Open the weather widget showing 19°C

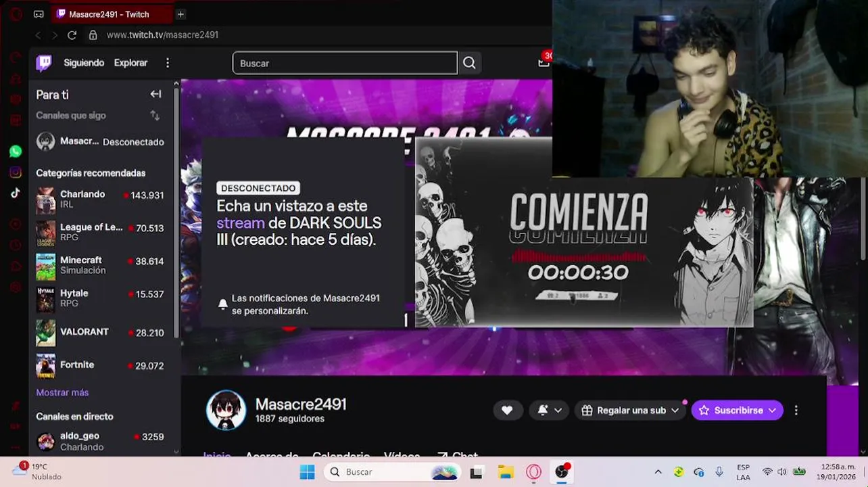point(37,471)
